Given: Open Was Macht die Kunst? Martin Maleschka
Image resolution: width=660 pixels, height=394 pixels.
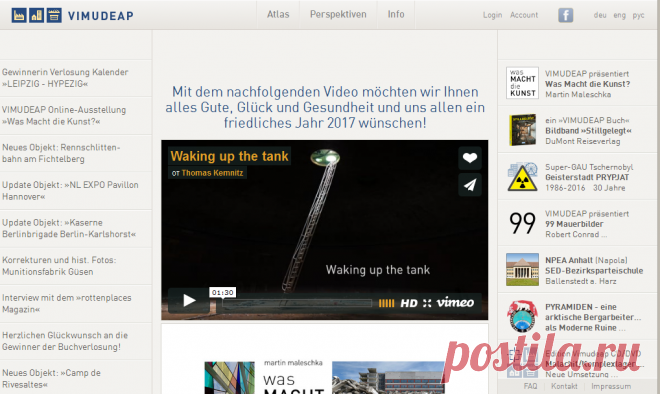Looking at the screenshot, I should pos(588,84).
